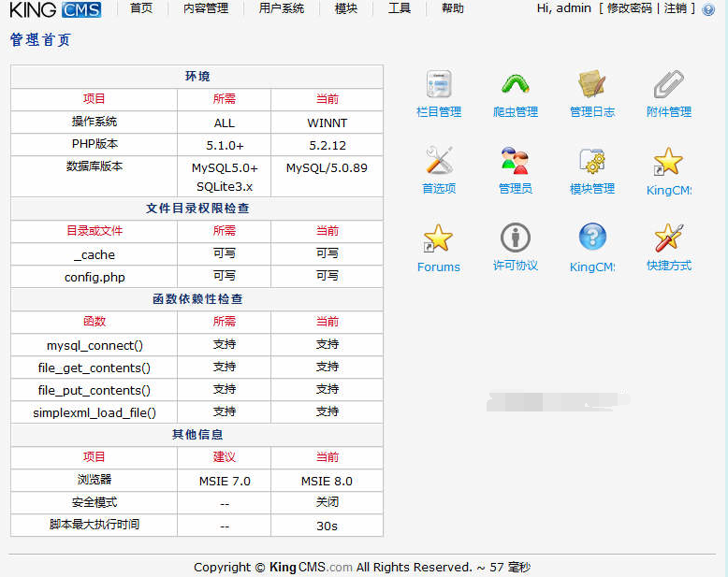Click the 栏目管理 text label
Screen dimensions: 728x577
pyautogui.click(x=439, y=112)
